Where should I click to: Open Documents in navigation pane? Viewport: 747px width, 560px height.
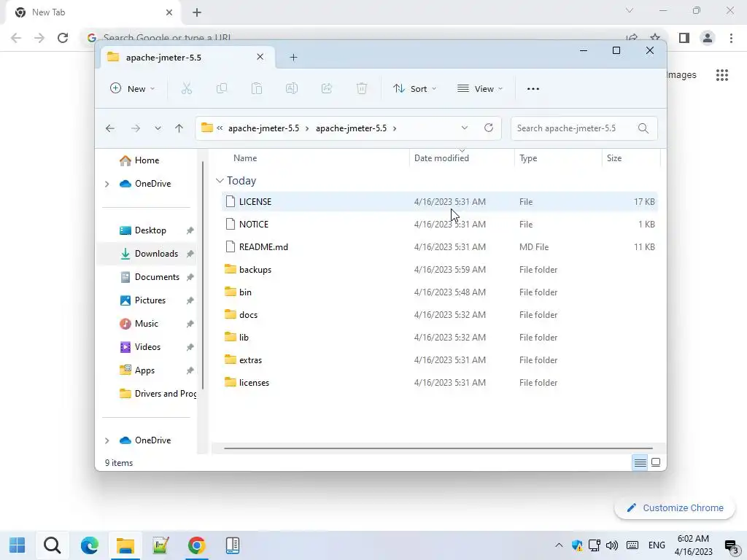pos(157,277)
